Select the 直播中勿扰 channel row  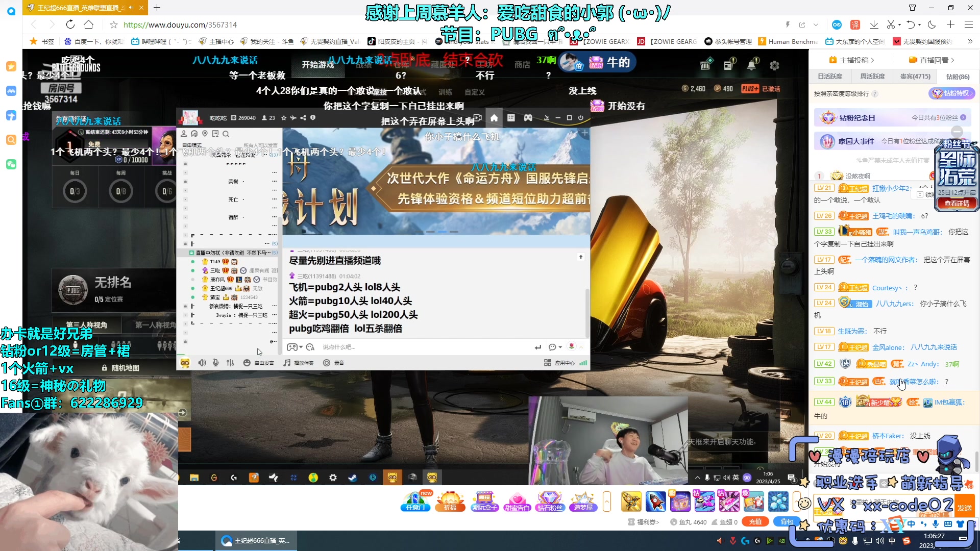(233, 253)
